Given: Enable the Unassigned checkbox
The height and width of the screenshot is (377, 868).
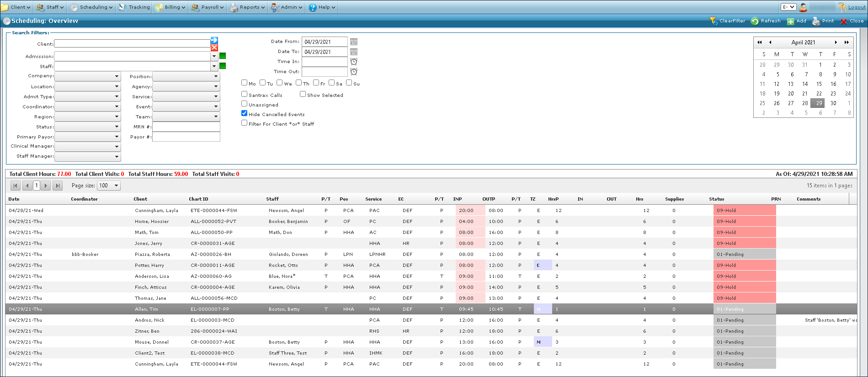Looking at the screenshot, I should click(245, 104).
